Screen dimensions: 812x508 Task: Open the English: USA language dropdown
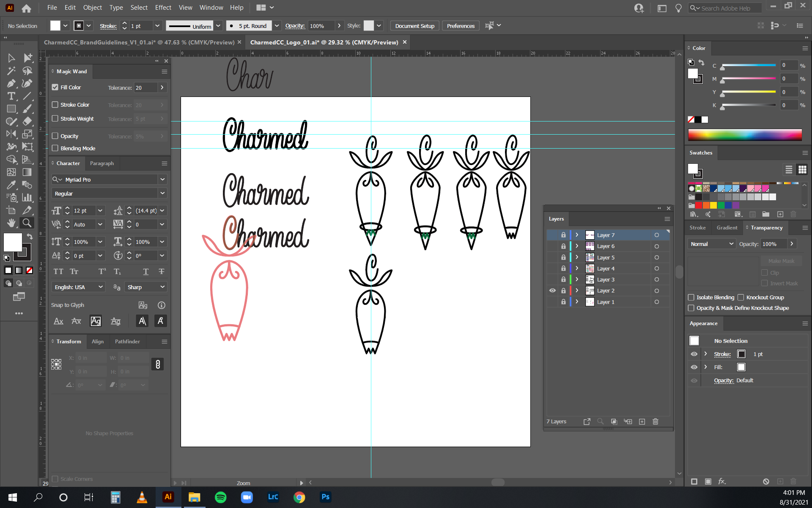point(78,287)
